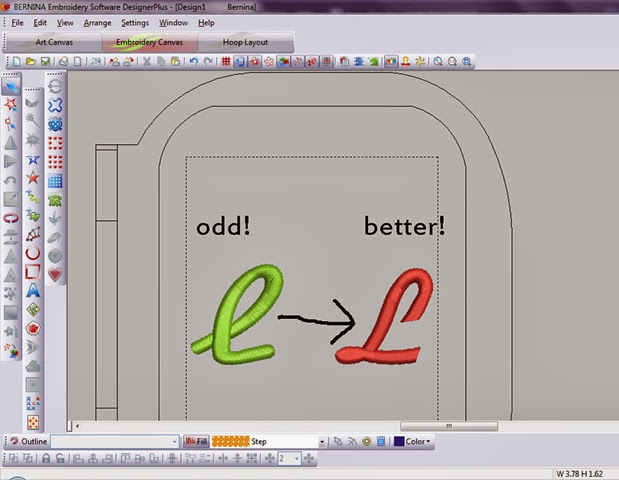
Task: Click the Fill button
Action: point(196,441)
